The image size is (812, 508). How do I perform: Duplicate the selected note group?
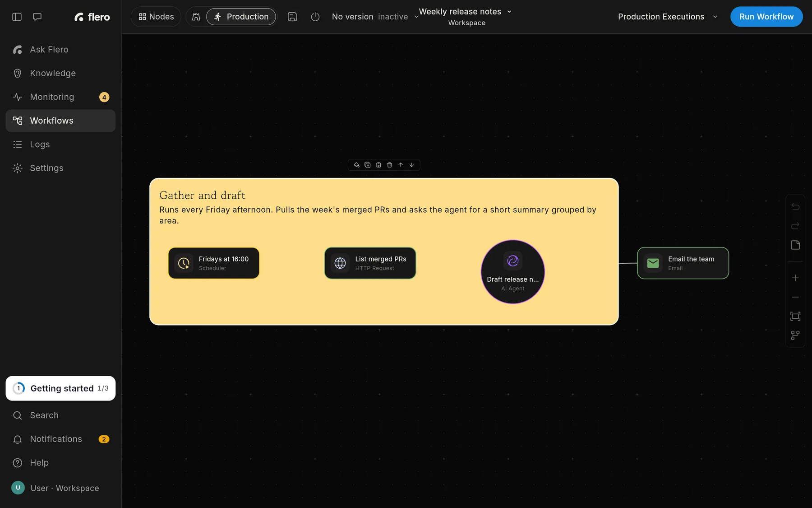click(x=368, y=165)
